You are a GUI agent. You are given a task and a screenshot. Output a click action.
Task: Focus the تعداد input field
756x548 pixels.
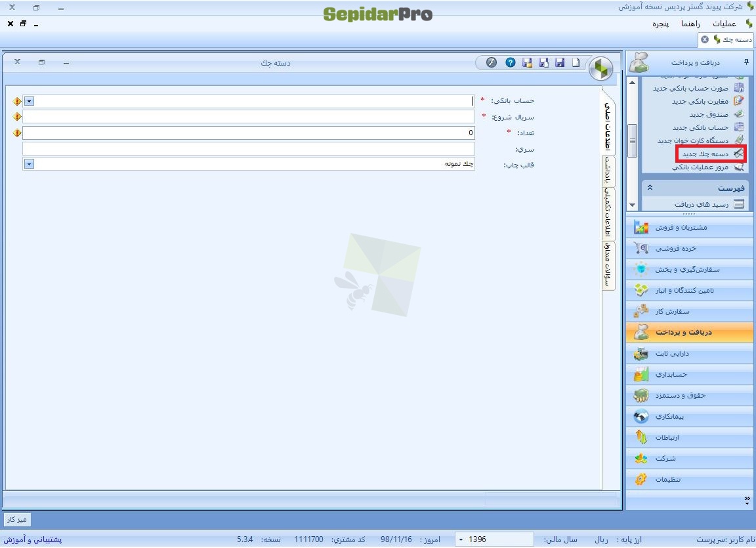coord(249,133)
